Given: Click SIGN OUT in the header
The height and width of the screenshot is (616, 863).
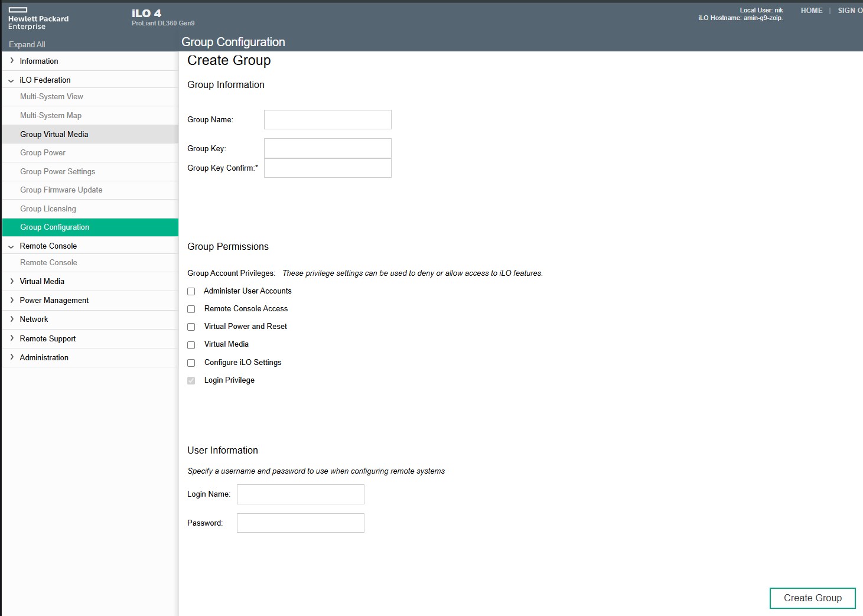Looking at the screenshot, I should [x=850, y=11].
